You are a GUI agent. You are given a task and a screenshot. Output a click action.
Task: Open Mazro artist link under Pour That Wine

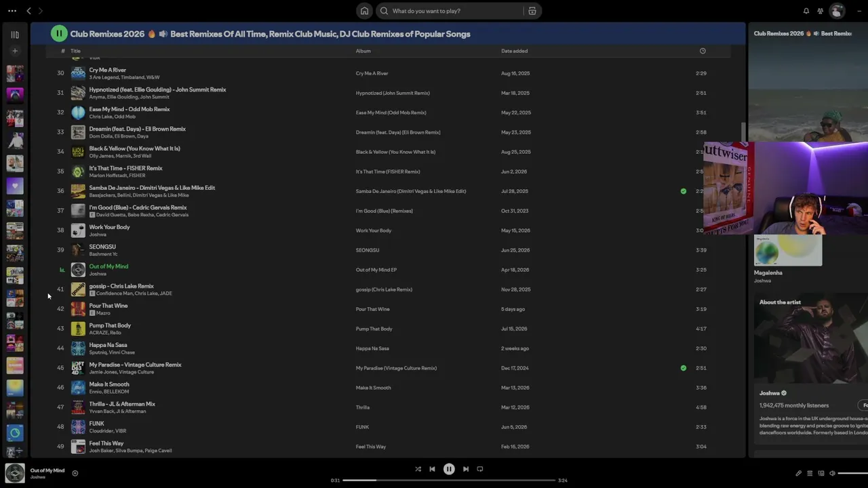point(103,313)
